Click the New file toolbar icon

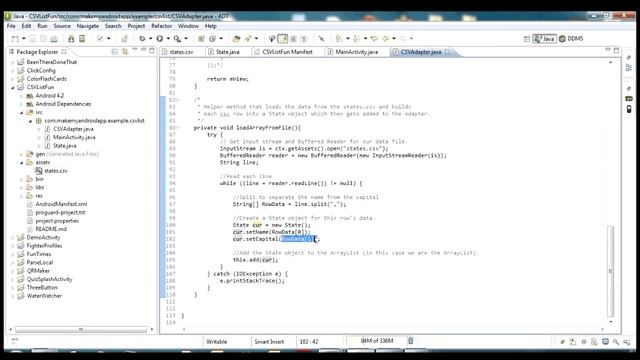[x=15, y=39]
